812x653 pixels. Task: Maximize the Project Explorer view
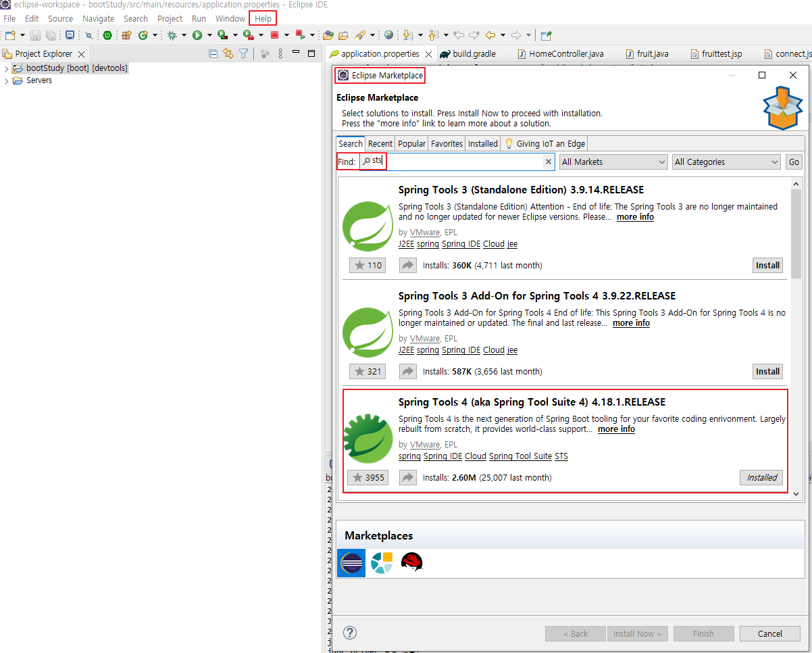(311, 53)
